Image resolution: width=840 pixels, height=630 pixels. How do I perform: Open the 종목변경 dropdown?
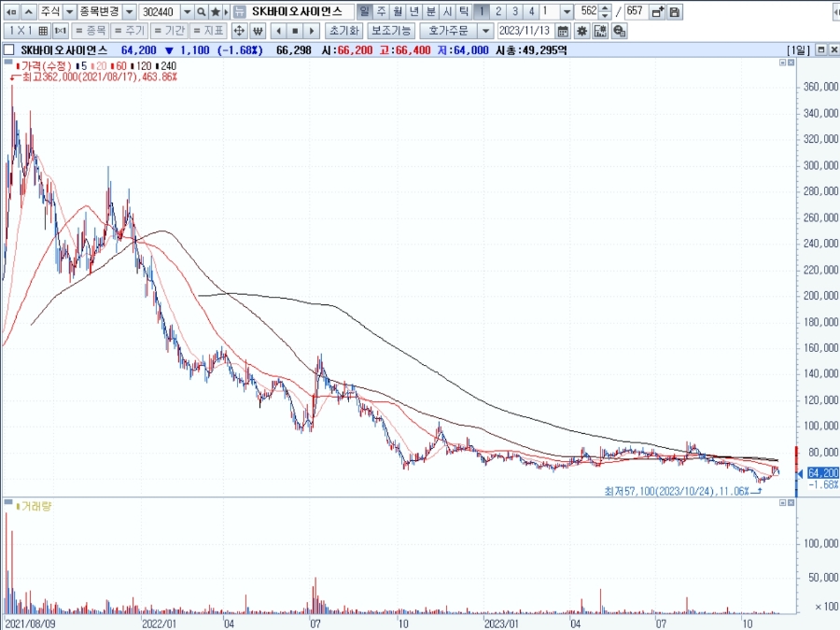pyautogui.click(x=129, y=11)
